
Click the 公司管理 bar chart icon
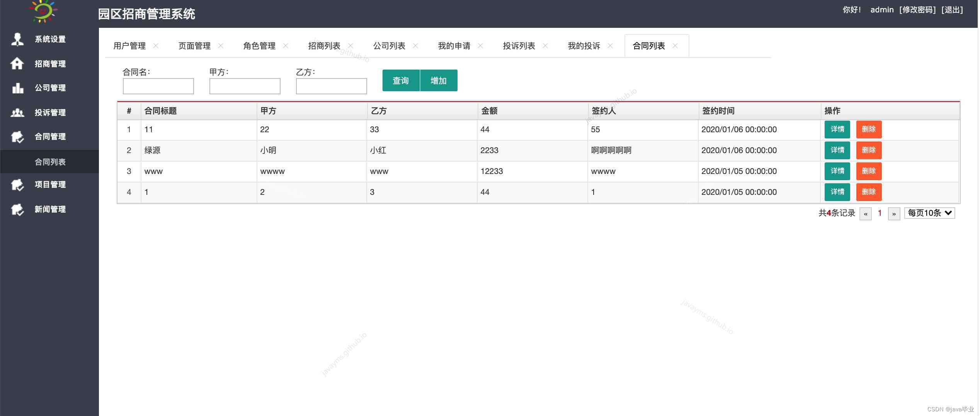pos(18,88)
